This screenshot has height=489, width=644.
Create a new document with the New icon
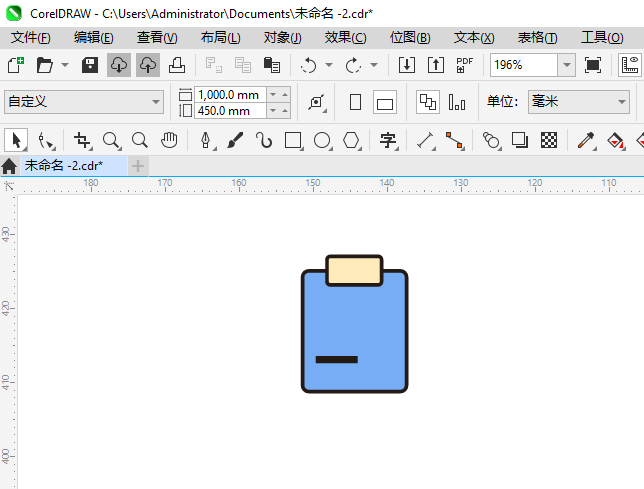point(16,65)
